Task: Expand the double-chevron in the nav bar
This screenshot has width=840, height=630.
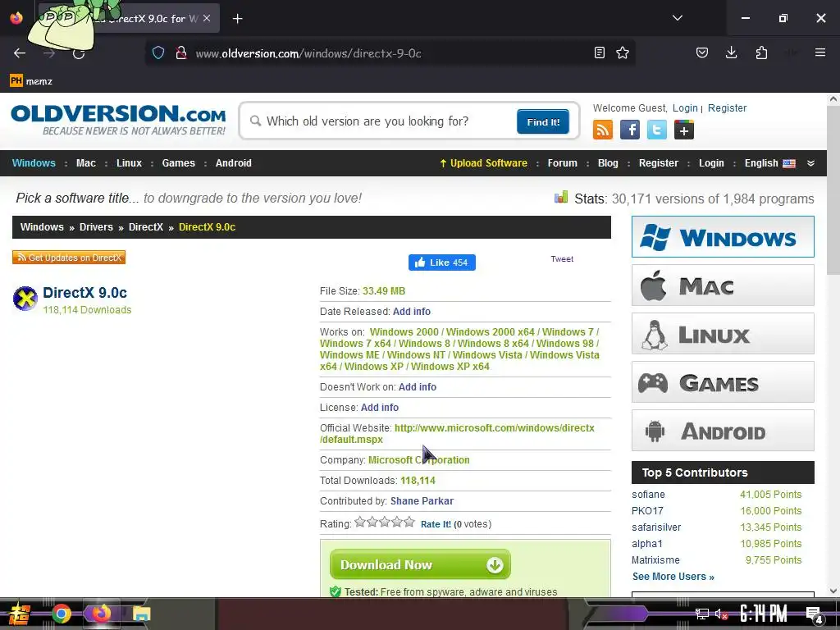Action: pos(810,163)
